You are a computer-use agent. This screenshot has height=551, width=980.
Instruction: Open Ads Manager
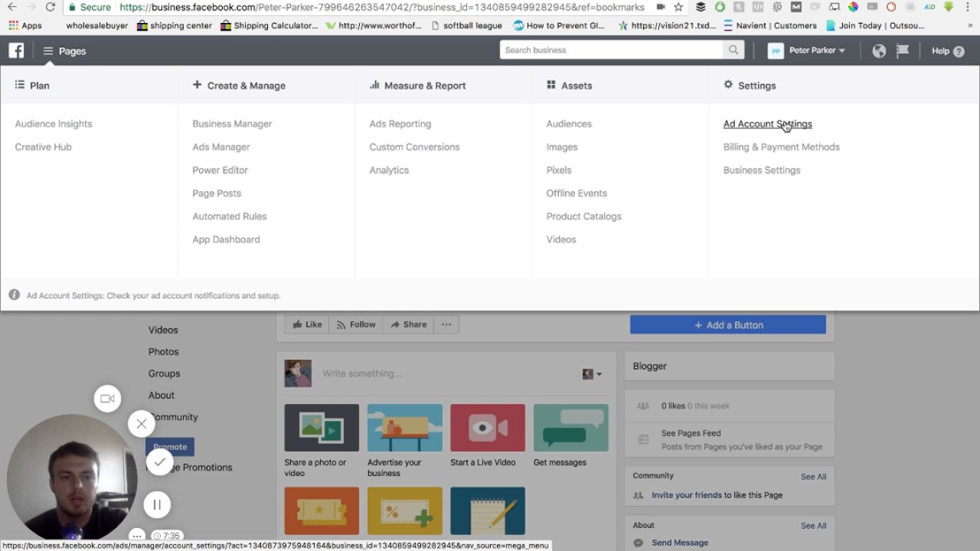221,147
